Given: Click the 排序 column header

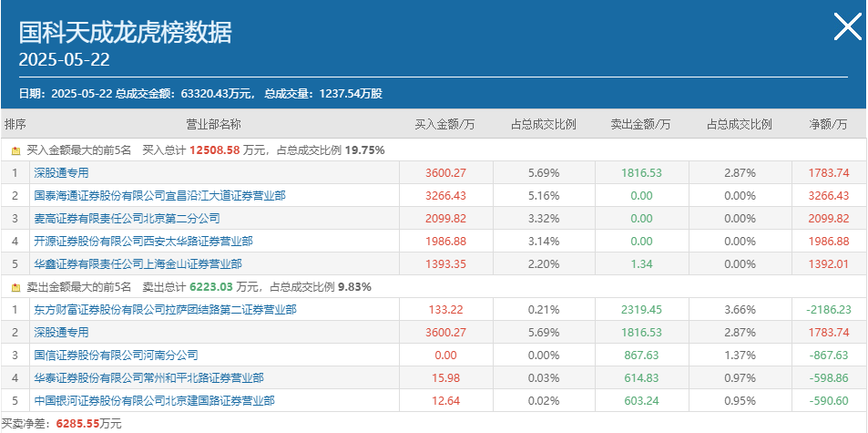Looking at the screenshot, I should pyautogui.click(x=15, y=125).
